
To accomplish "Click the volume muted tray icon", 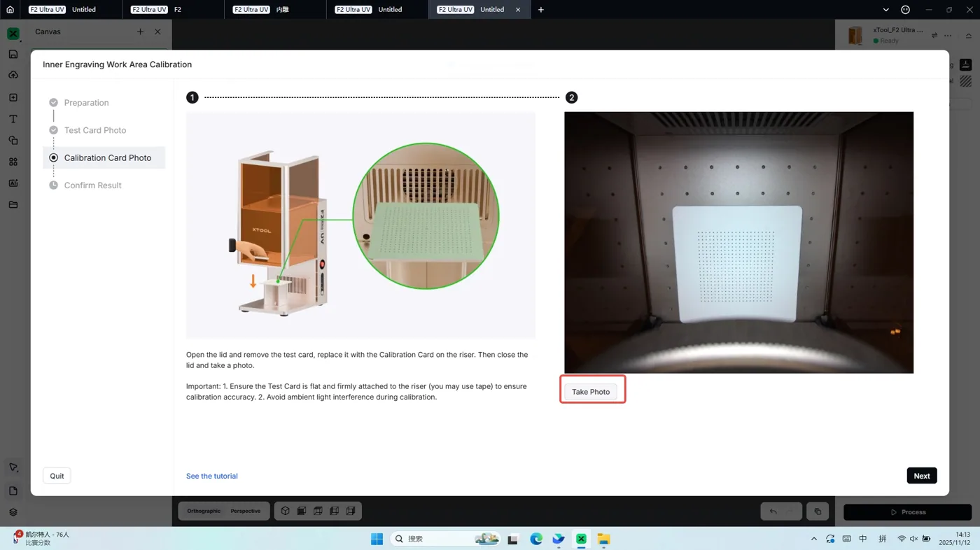I will (x=913, y=539).
